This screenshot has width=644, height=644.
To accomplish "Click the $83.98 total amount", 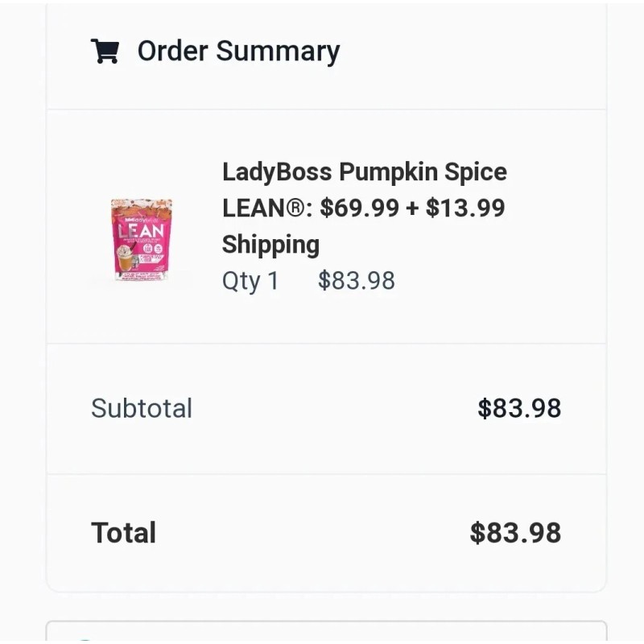I will pos(517,532).
